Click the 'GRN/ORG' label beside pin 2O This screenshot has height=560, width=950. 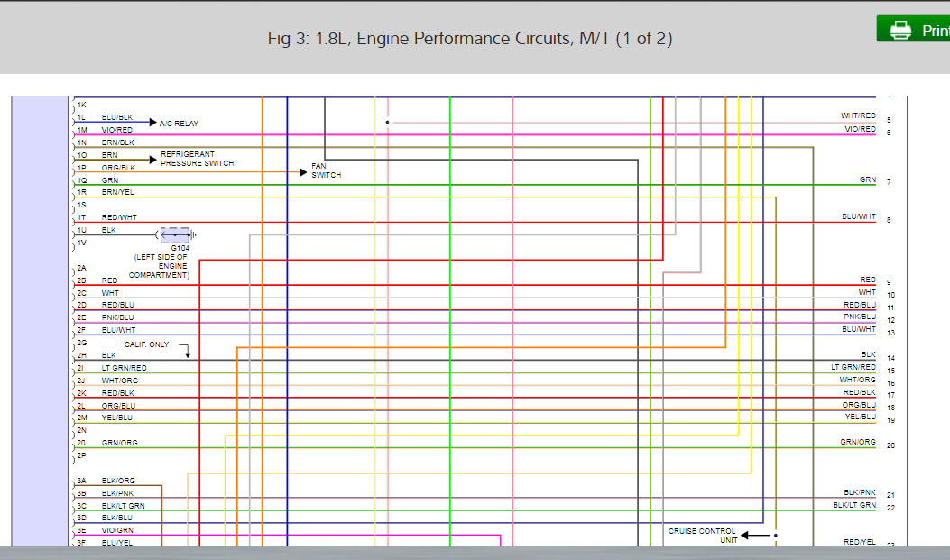coord(119,443)
